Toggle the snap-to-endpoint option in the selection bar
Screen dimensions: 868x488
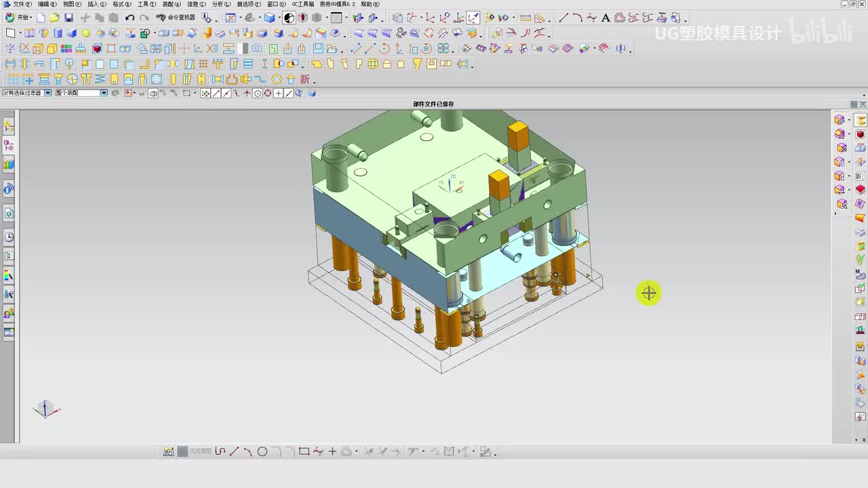click(216, 94)
